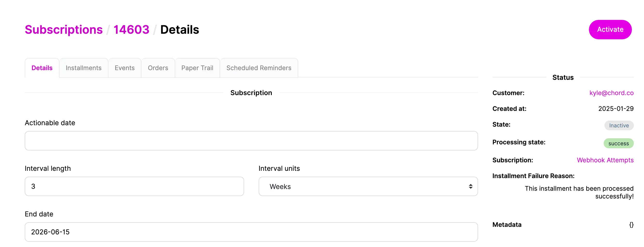The image size is (644, 247).
Task: Click the Details breadcrumb heading
Action: 180,30
